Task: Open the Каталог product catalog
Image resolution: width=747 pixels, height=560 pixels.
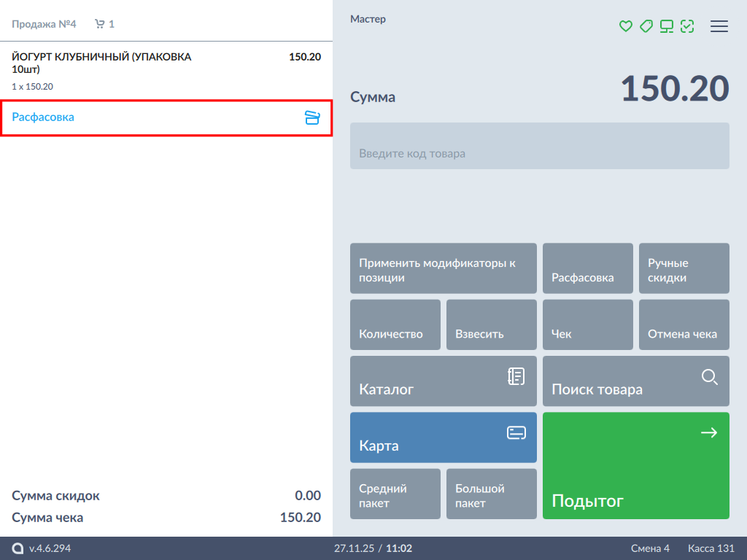Action: [x=443, y=381]
